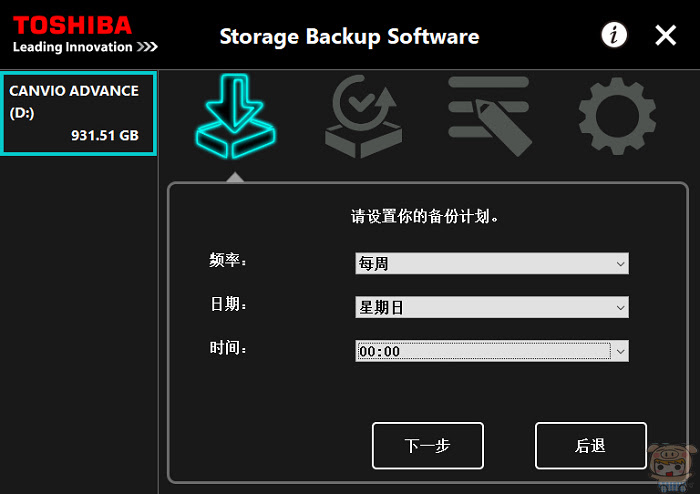Click the cartoon mascot watermark
This screenshot has height=494, width=700.
[673, 467]
